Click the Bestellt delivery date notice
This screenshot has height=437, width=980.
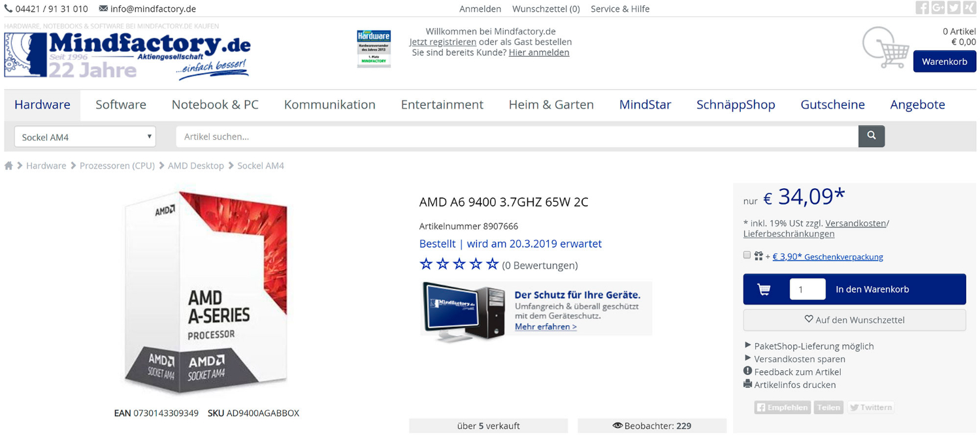[x=510, y=244]
